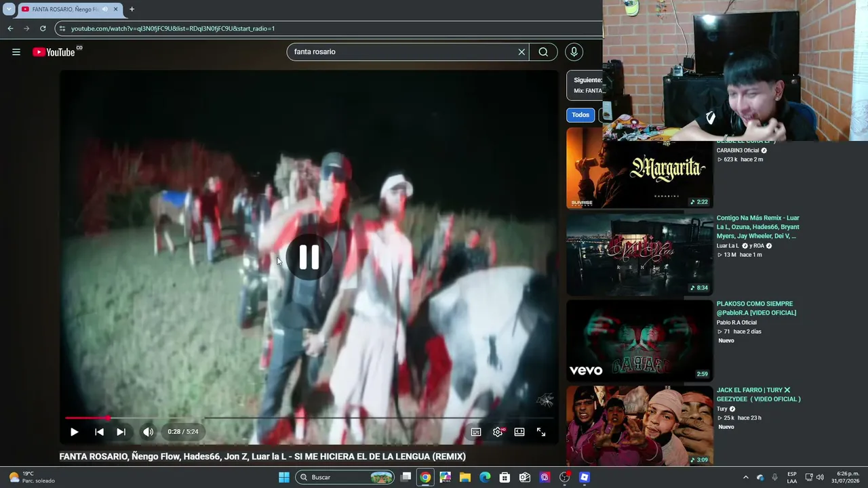Open the clock and calendar flyout
The image size is (868, 488).
click(845, 477)
